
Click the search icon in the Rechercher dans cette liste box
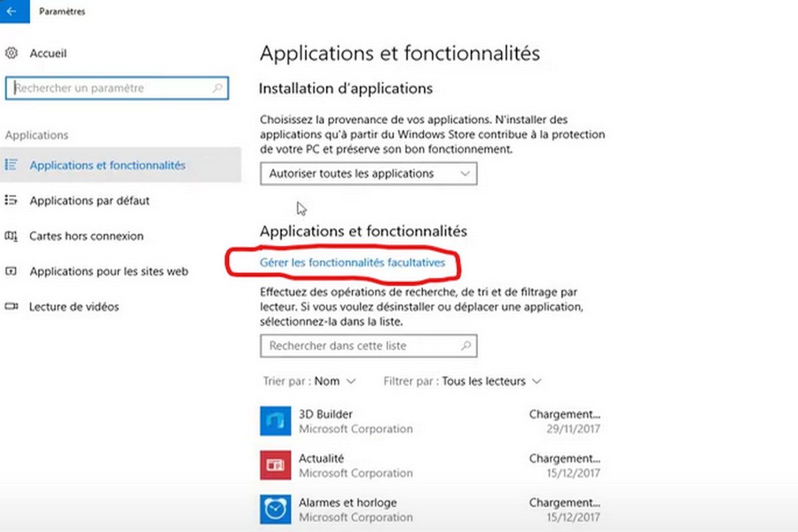[466, 346]
